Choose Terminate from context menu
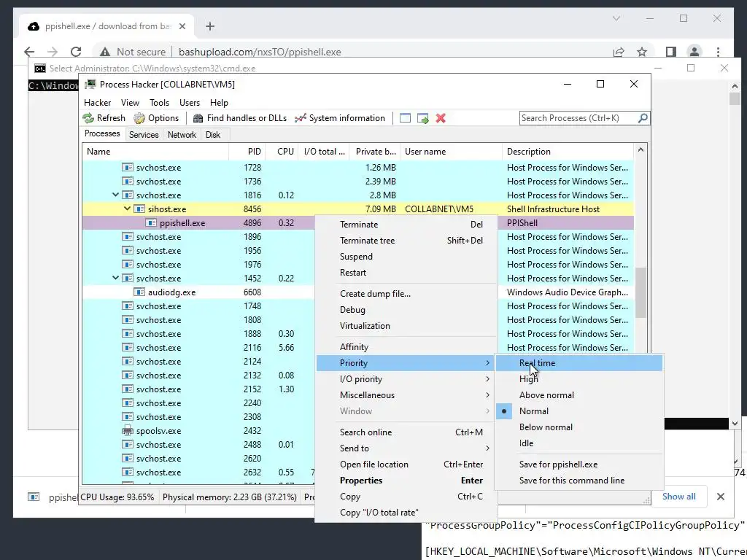This screenshot has height=560, width=747. pos(406,225)
